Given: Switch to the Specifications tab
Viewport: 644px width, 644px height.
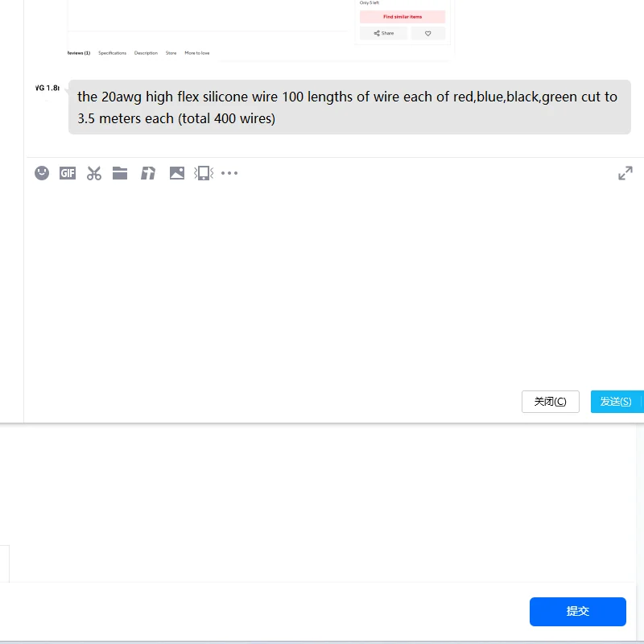Looking at the screenshot, I should tap(112, 53).
